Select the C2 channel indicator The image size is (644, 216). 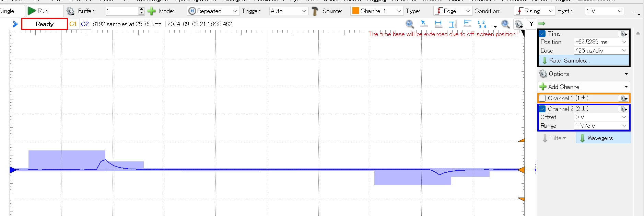pos(85,24)
